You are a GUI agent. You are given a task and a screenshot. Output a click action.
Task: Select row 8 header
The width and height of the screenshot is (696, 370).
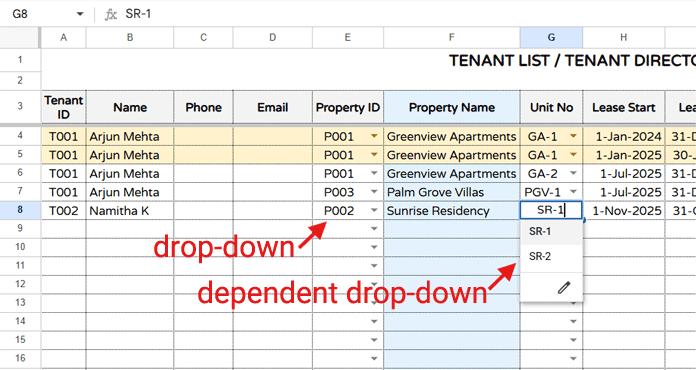tap(20, 209)
